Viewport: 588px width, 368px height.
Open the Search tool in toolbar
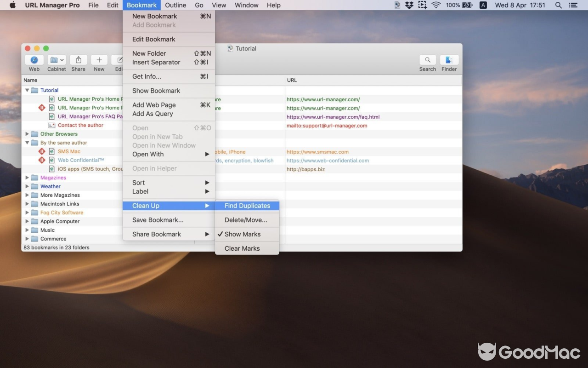point(427,60)
